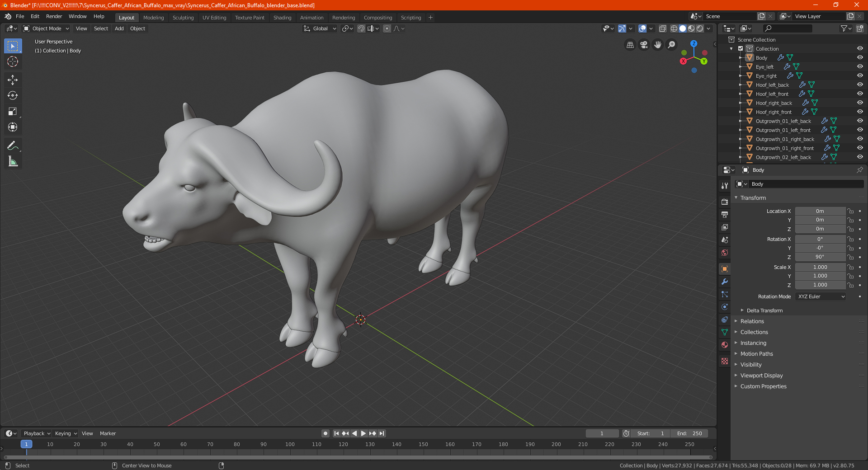Play the animation forward
The image size is (868, 470).
click(x=363, y=433)
